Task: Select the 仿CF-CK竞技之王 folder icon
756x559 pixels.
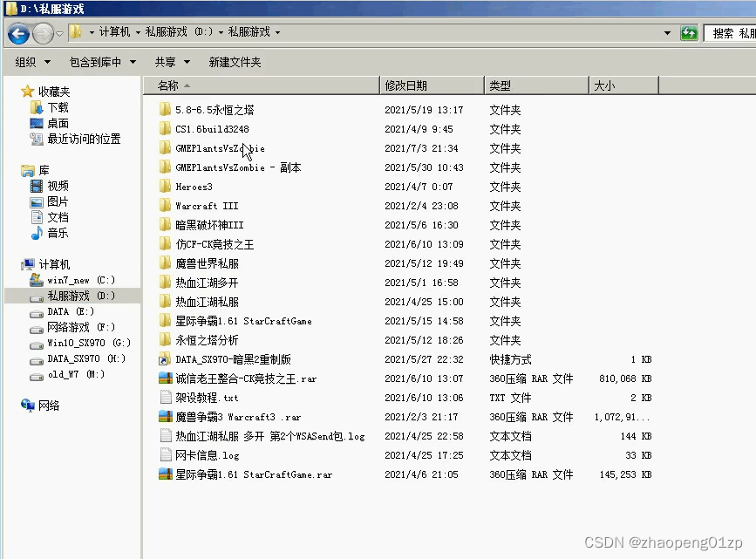Action: [165, 243]
